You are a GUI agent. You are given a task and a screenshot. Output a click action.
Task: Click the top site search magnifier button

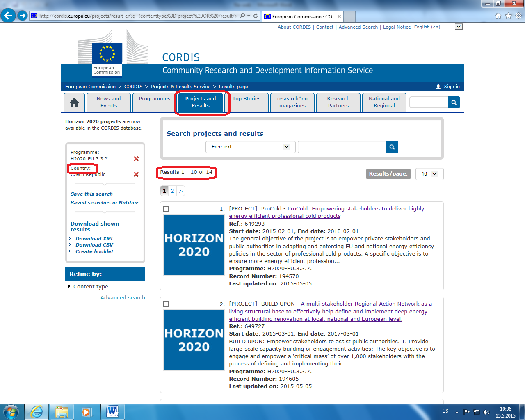pos(454,103)
